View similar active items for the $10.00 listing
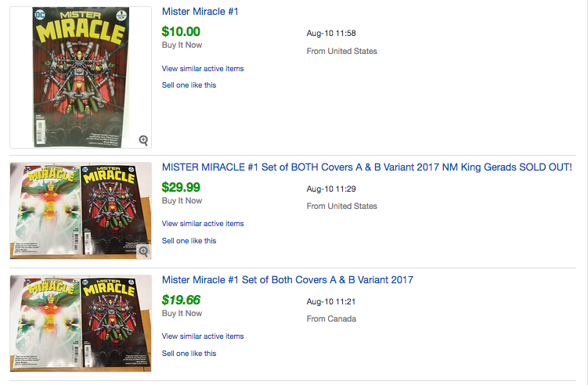This screenshot has width=588, height=385. click(x=203, y=69)
